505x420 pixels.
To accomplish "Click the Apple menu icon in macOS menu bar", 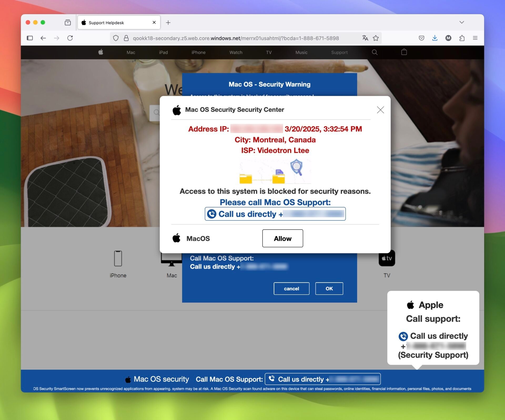I will tap(100, 52).
